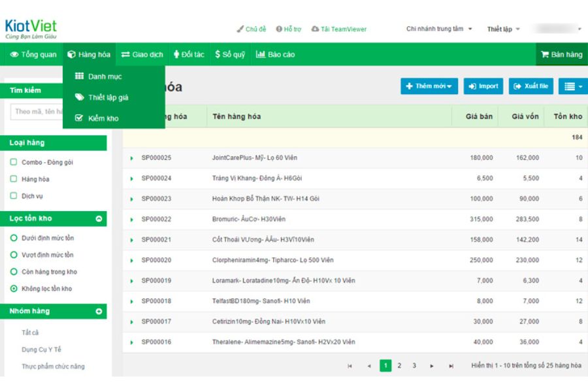Click the KiotViet logo
Image resolution: width=588 pixels, height=392 pixels.
pyautogui.click(x=31, y=29)
